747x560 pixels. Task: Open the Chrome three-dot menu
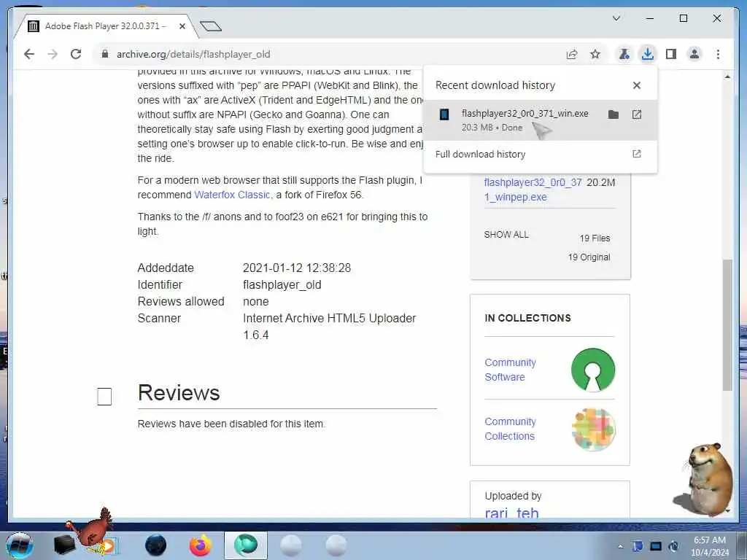(x=718, y=54)
